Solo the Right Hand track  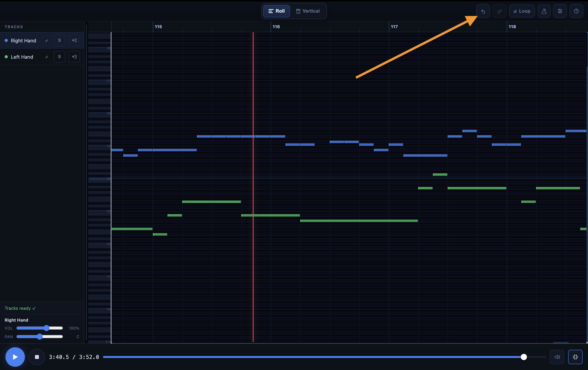pyautogui.click(x=59, y=40)
